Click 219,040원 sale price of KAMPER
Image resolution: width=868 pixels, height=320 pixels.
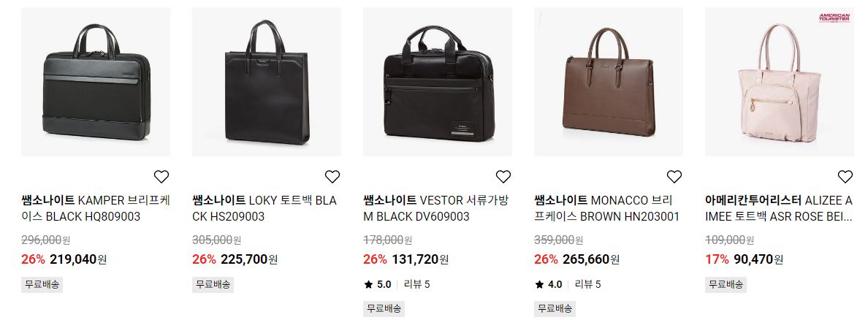point(78,259)
